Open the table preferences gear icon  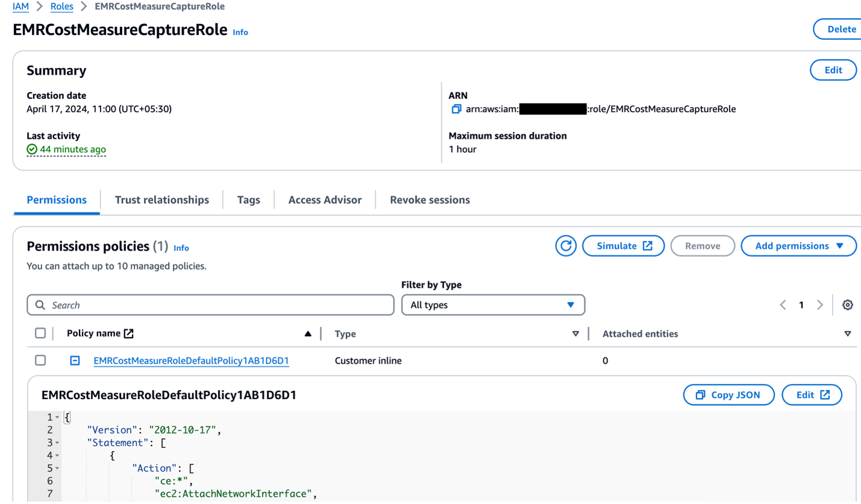point(847,305)
